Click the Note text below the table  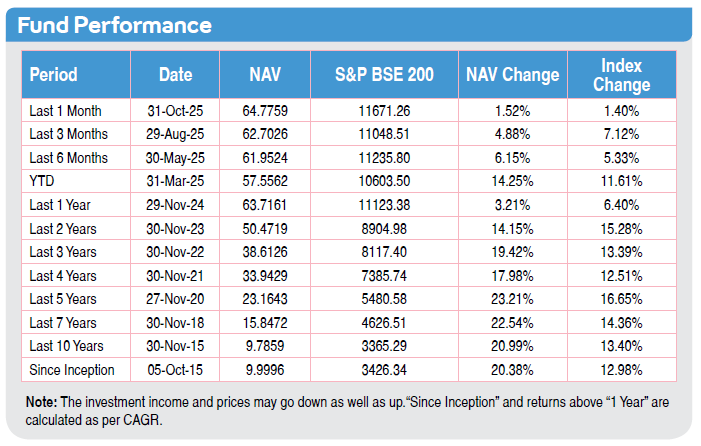click(x=340, y=410)
